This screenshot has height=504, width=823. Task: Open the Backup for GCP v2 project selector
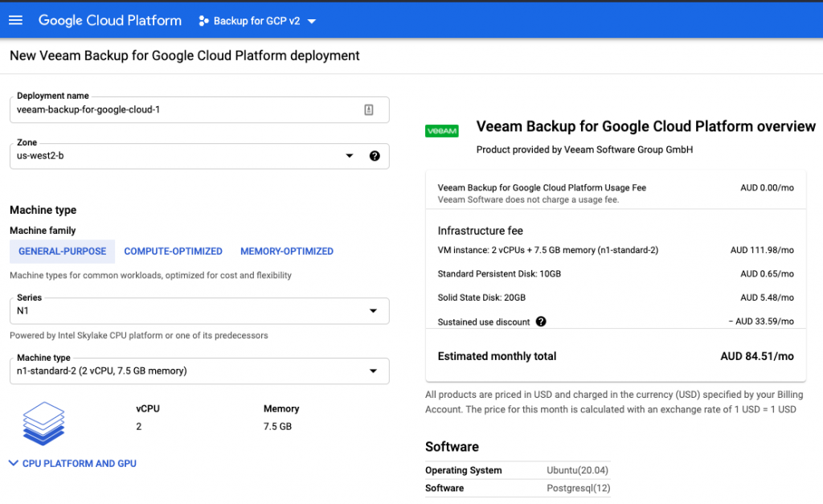(257, 21)
